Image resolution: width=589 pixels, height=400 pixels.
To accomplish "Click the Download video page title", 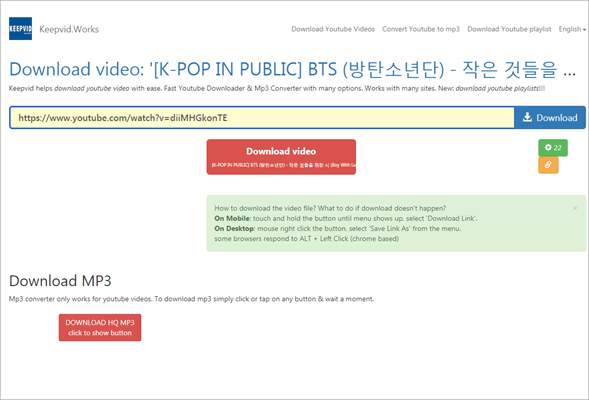I will pyautogui.click(x=292, y=69).
